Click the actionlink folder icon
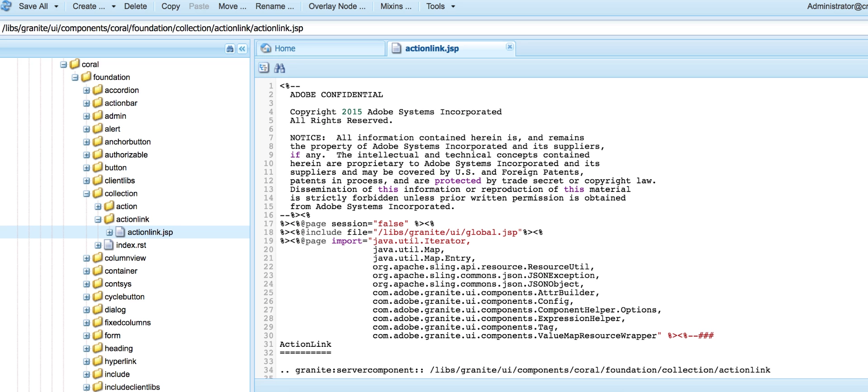This screenshot has width=868, height=392. coord(109,219)
